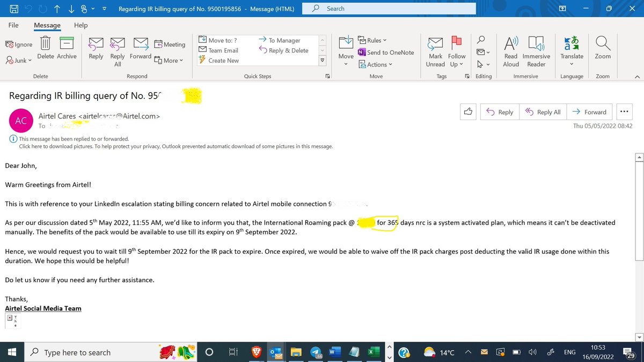
Task: Click Forward in message header
Action: (x=589, y=112)
